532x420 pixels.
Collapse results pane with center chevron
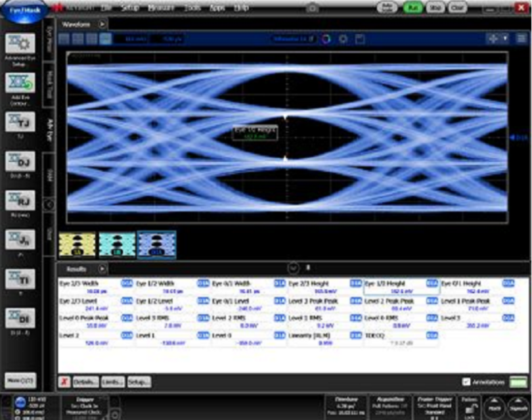point(293,268)
